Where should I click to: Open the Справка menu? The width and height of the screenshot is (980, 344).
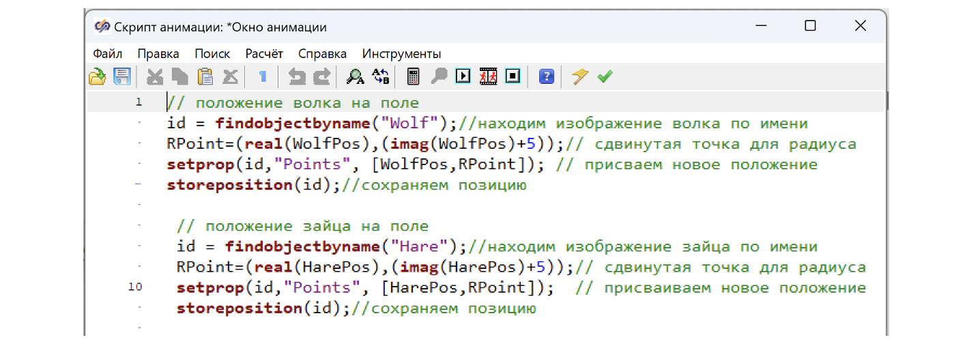[323, 54]
